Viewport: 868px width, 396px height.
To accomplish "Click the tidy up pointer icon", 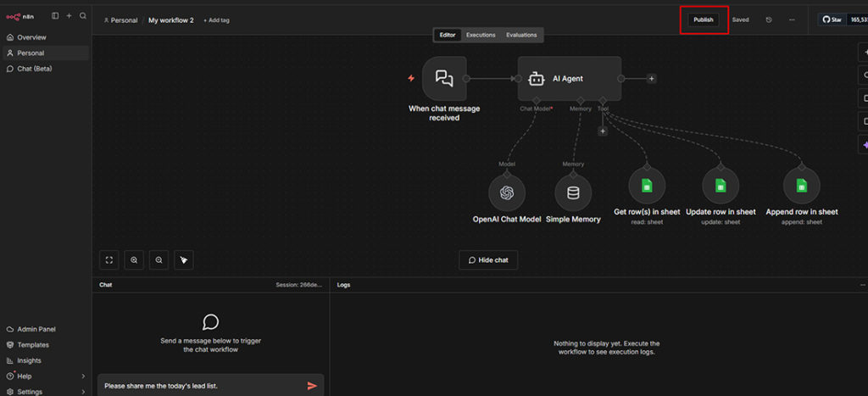I will click(x=184, y=259).
